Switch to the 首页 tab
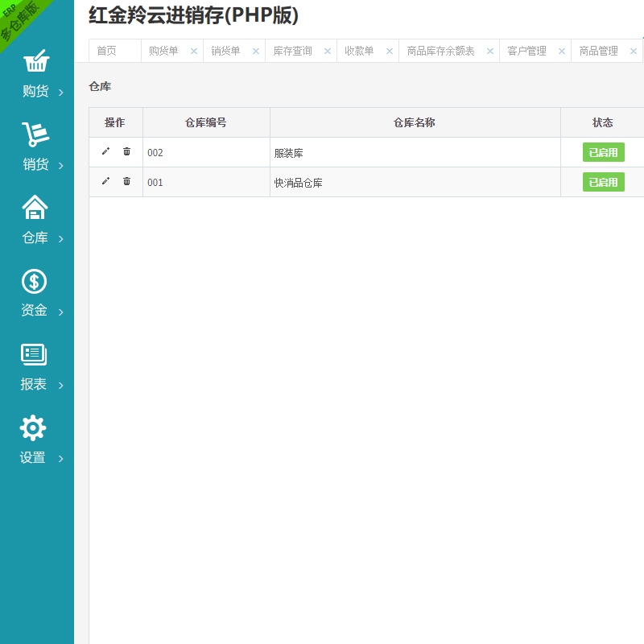The image size is (644, 644). click(x=106, y=51)
